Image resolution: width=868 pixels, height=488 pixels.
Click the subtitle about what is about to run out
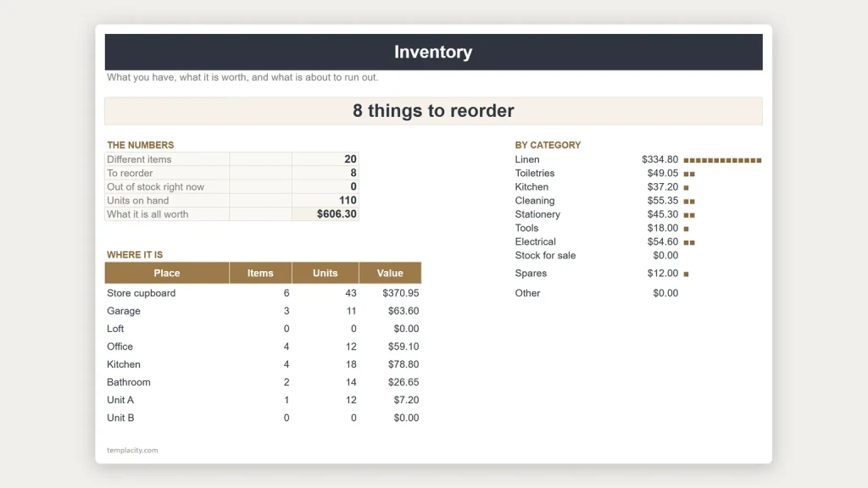pyautogui.click(x=242, y=77)
